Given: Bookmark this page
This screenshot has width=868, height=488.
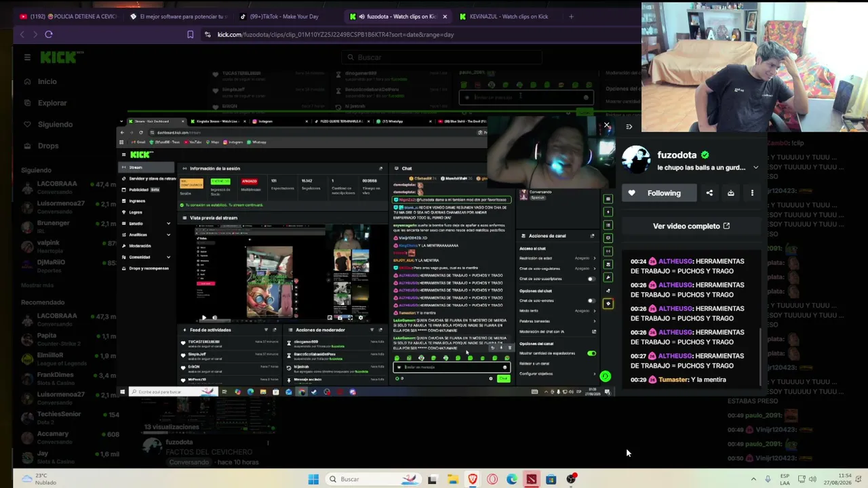Looking at the screenshot, I should [191, 35].
